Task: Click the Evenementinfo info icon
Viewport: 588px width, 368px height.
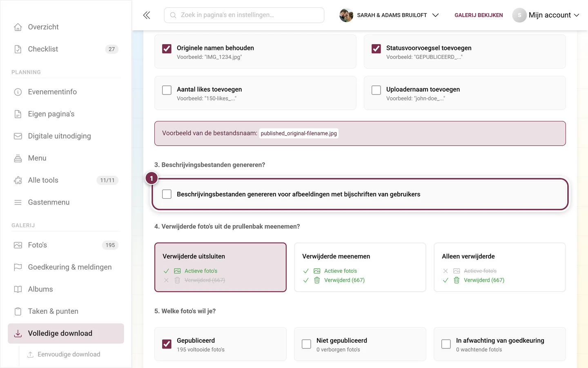Action: [x=18, y=92]
